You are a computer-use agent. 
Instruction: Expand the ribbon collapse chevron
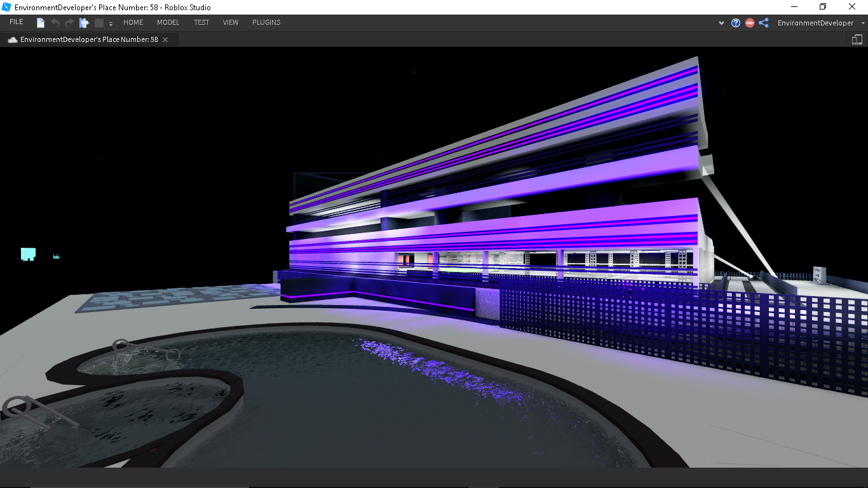(x=721, y=23)
